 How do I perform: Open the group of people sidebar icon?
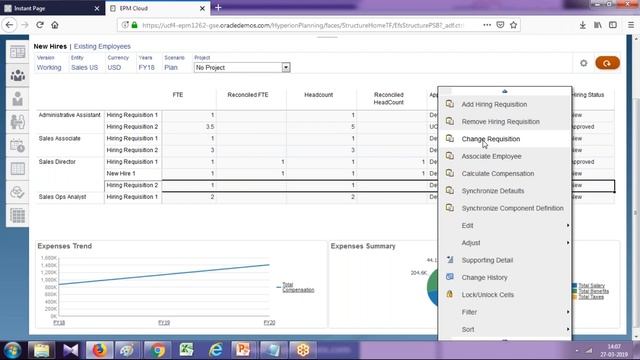(18, 76)
